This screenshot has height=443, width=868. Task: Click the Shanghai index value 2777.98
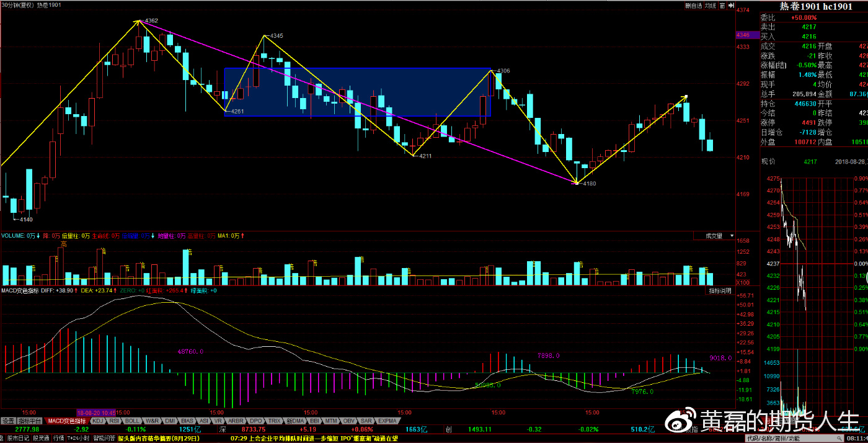point(27,429)
